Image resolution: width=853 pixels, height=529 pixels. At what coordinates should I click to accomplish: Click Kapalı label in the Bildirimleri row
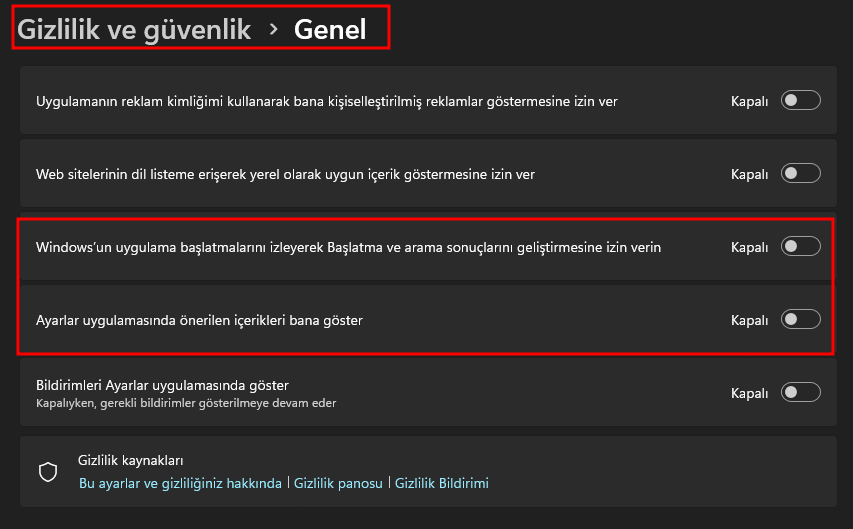[x=749, y=393]
